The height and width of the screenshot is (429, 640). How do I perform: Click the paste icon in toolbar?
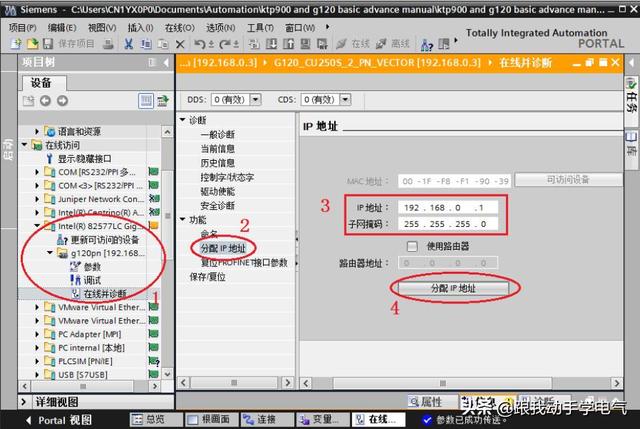click(x=163, y=43)
